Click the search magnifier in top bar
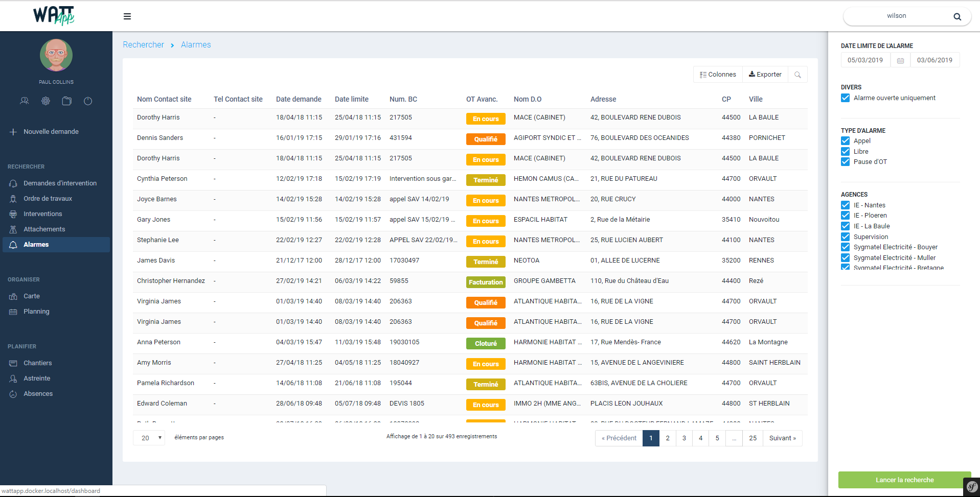 pos(957,16)
